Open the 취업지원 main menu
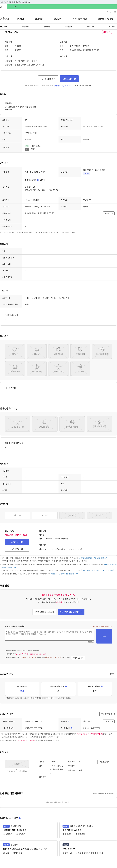 click(x=39, y=19)
